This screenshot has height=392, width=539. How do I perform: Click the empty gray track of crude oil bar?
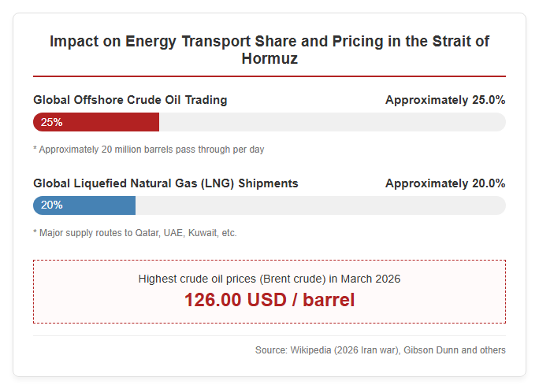click(333, 122)
